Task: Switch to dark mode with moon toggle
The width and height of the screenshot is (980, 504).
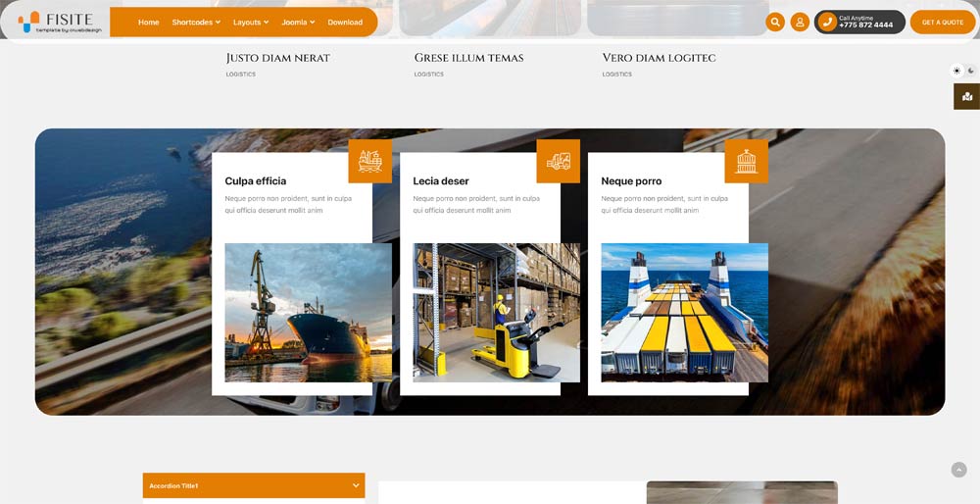Action: [971, 71]
